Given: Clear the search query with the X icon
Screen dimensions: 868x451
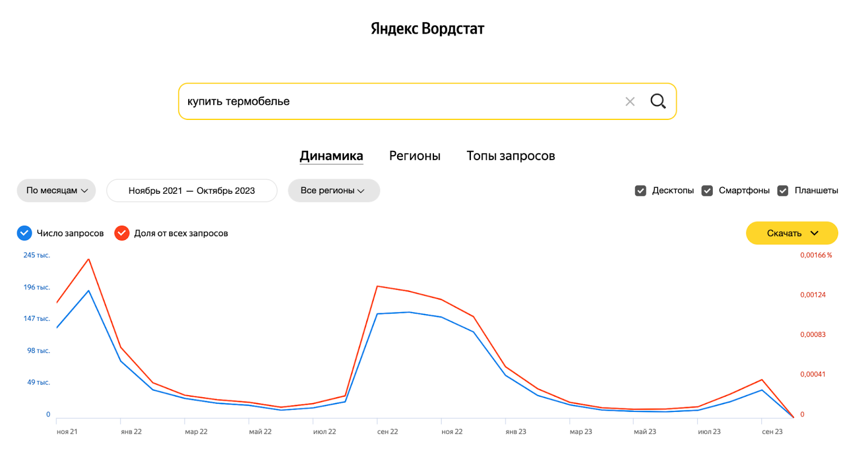Looking at the screenshot, I should tap(630, 101).
